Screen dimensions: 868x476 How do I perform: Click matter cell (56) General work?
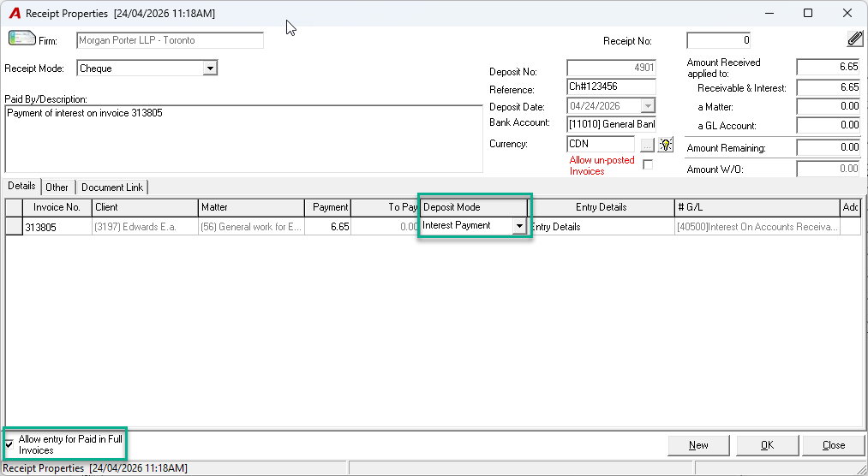pos(251,227)
